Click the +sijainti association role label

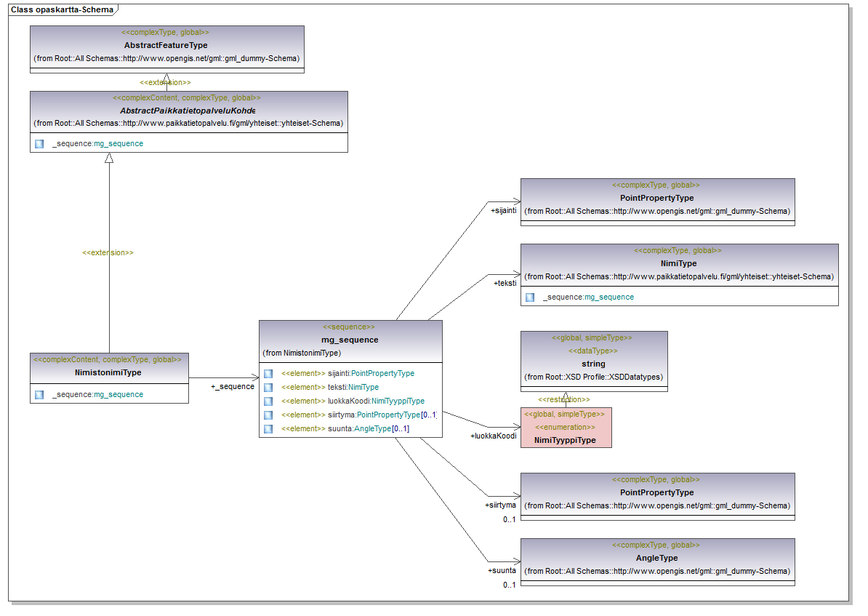tap(503, 211)
